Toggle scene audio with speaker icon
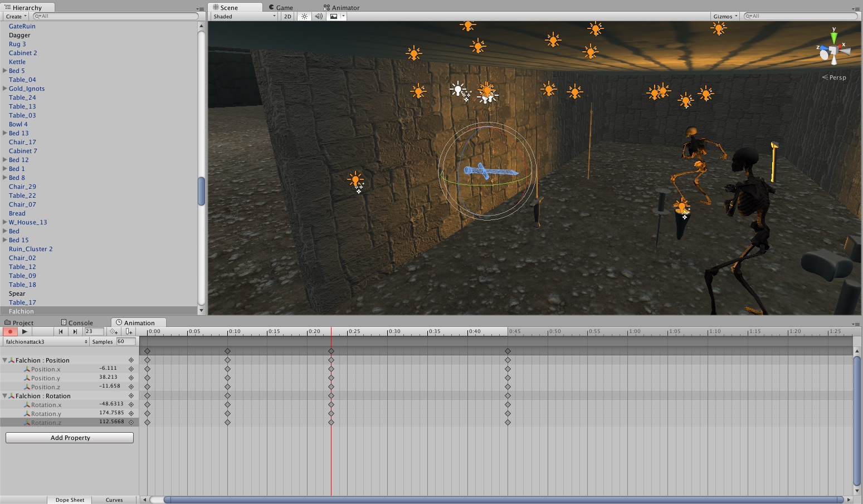Image resolution: width=863 pixels, height=504 pixels. (x=318, y=17)
